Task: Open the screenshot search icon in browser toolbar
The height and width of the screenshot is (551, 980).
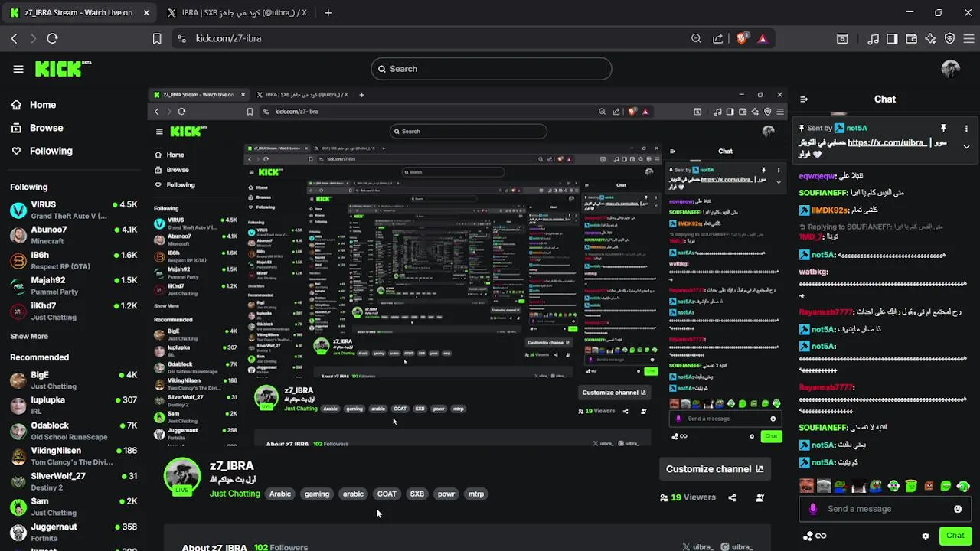Action: 842,38
